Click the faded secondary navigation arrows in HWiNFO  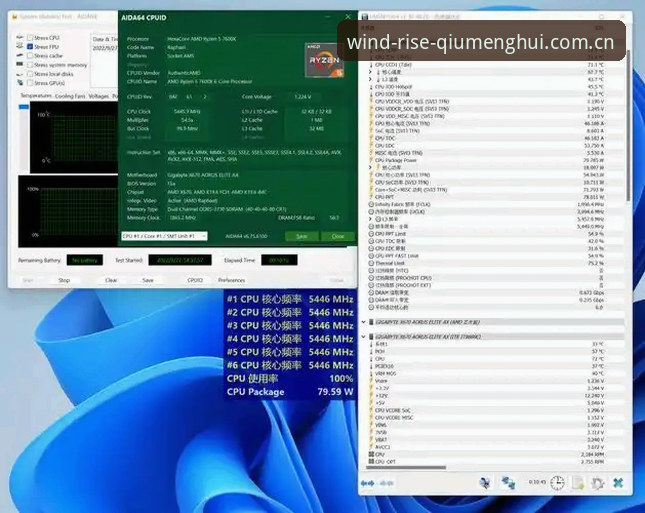[x=386, y=483]
